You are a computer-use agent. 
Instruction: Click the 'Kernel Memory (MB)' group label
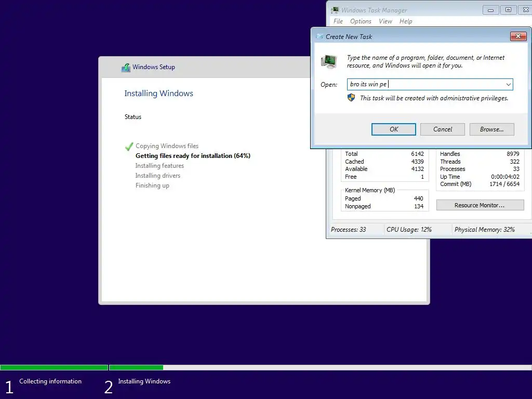click(x=370, y=190)
